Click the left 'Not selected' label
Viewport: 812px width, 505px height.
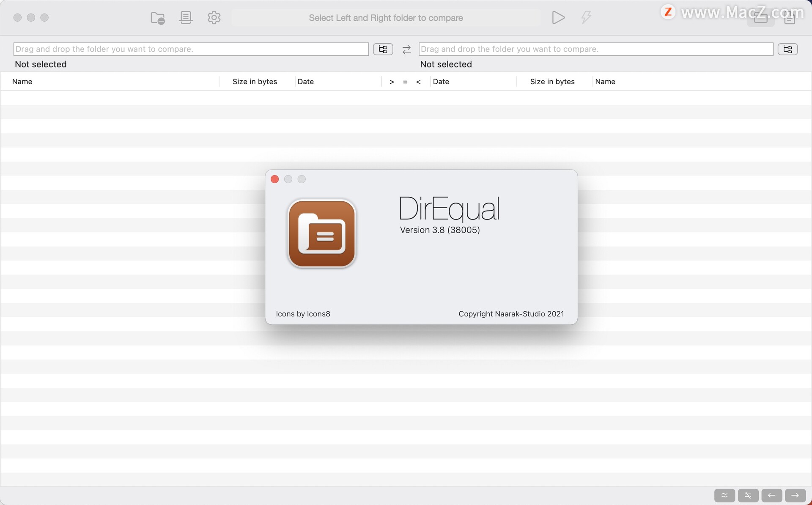tap(41, 64)
